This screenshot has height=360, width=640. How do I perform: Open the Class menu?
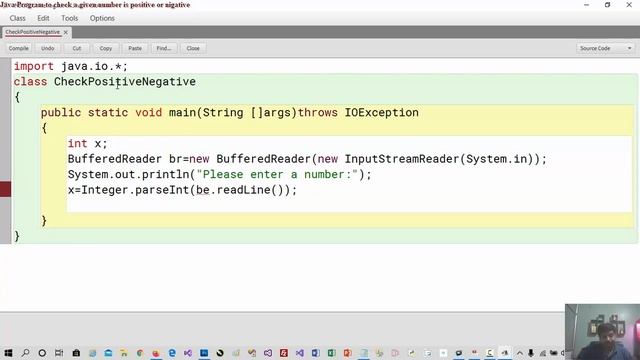click(18, 18)
